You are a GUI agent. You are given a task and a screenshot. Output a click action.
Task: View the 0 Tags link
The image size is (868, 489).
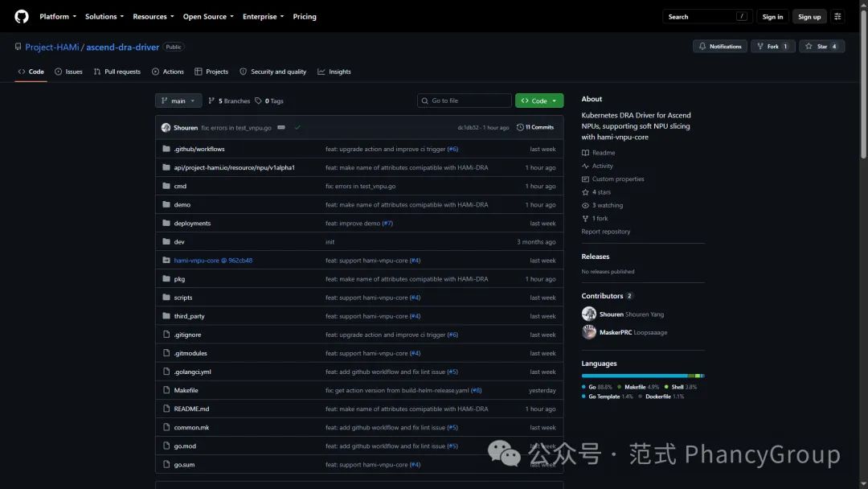(269, 101)
